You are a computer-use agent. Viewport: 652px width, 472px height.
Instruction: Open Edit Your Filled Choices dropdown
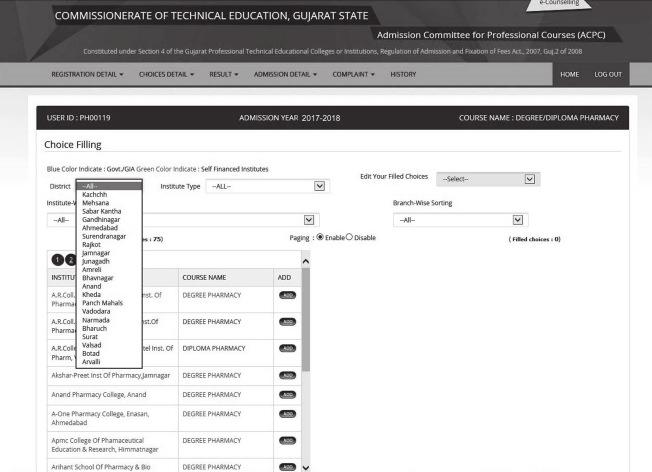click(488, 179)
